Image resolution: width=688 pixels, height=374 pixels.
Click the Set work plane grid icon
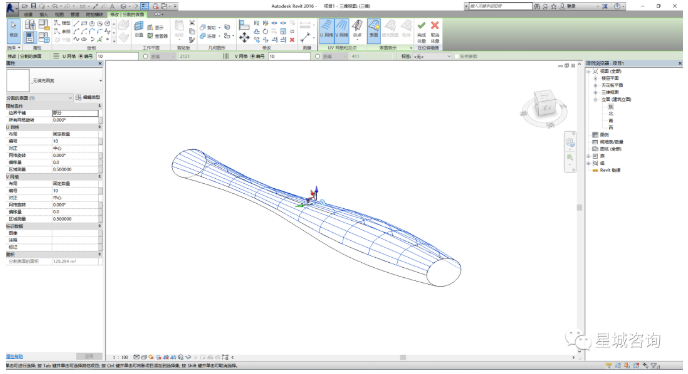[139, 29]
